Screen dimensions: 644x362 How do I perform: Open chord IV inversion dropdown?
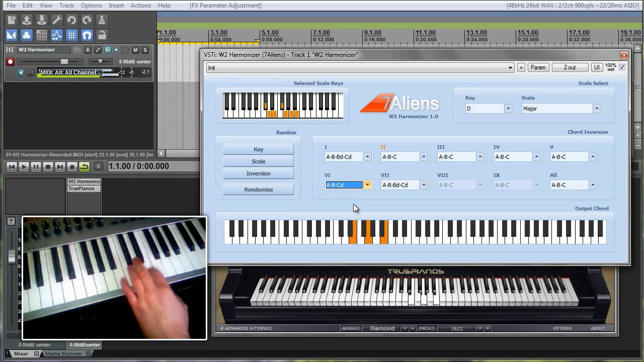coord(517,157)
